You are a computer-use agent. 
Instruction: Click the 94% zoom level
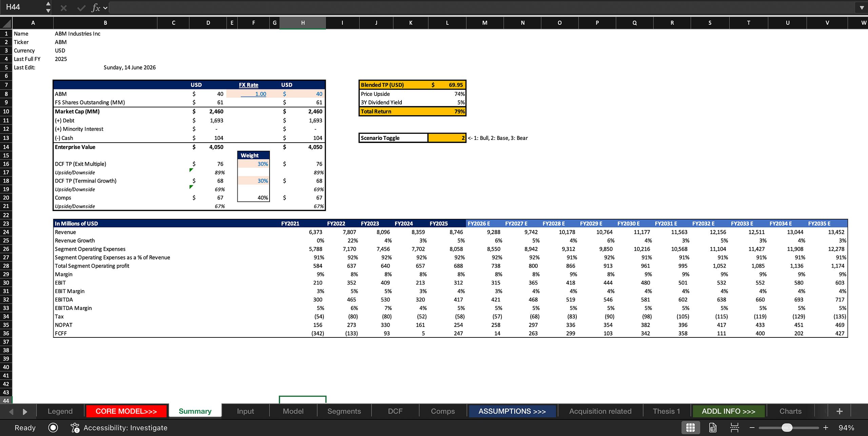pyautogui.click(x=846, y=428)
